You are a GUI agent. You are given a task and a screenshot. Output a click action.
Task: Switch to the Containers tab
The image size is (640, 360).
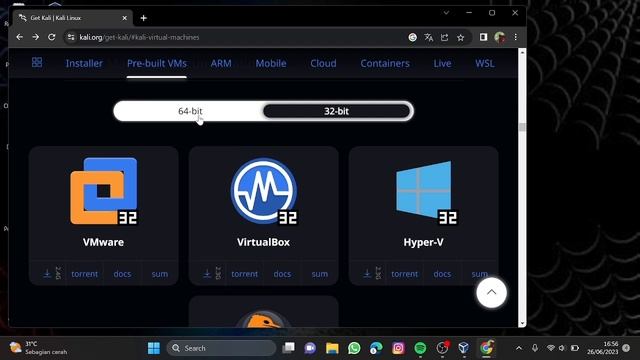[x=385, y=63]
